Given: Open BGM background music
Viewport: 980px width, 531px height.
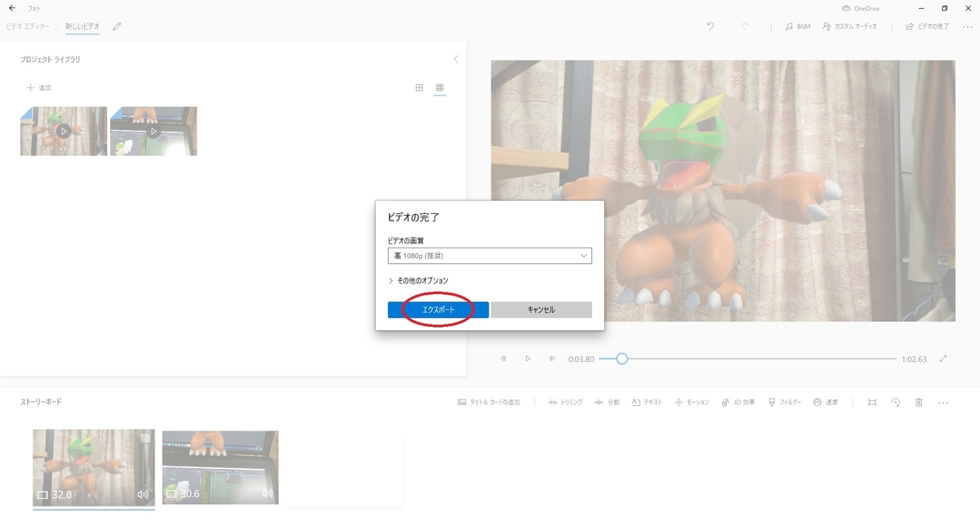Looking at the screenshot, I should [x=797, y=26].
